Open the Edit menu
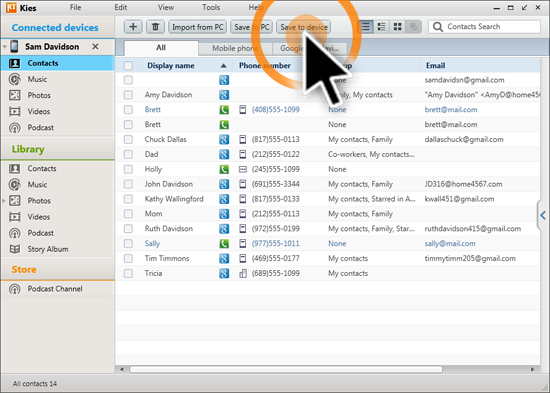 (121, 7)
